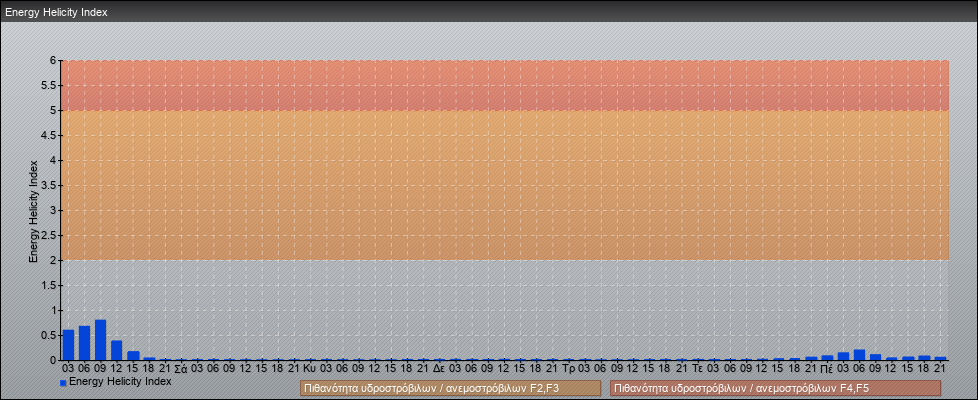Click the 5.5 tick label on the y-axis
Image resolution: width=978 pixels, height=400 pixels.
50,85
